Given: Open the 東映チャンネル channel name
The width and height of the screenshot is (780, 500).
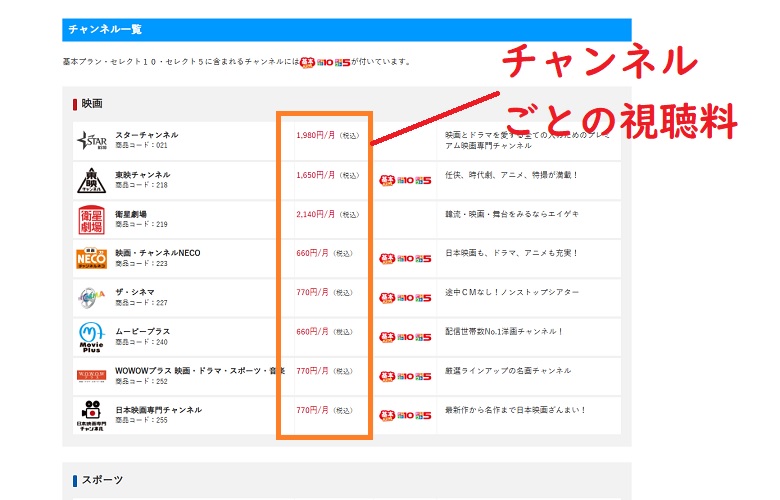Looking at the screenshot, I should pos(143,175).
